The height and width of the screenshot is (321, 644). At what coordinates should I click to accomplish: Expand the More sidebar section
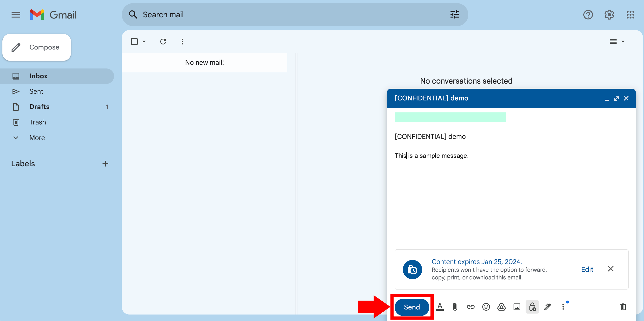[37, 138]
